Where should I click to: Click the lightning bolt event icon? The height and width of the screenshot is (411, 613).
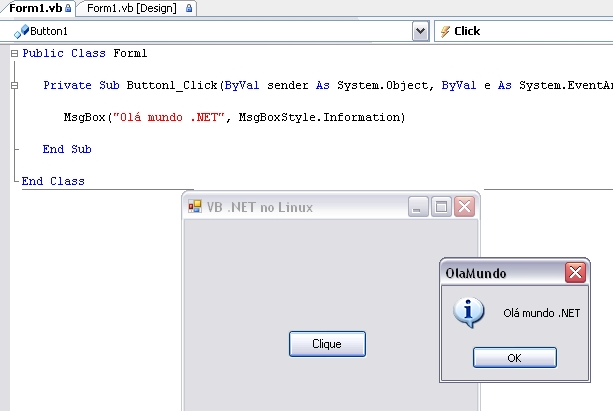click(445, 31)
